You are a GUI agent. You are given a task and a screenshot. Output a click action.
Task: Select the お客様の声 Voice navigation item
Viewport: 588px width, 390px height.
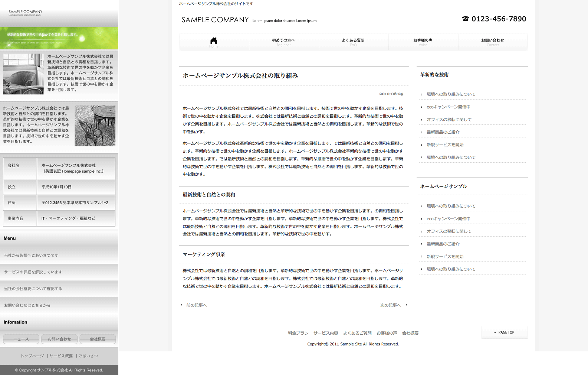point(423,42)
